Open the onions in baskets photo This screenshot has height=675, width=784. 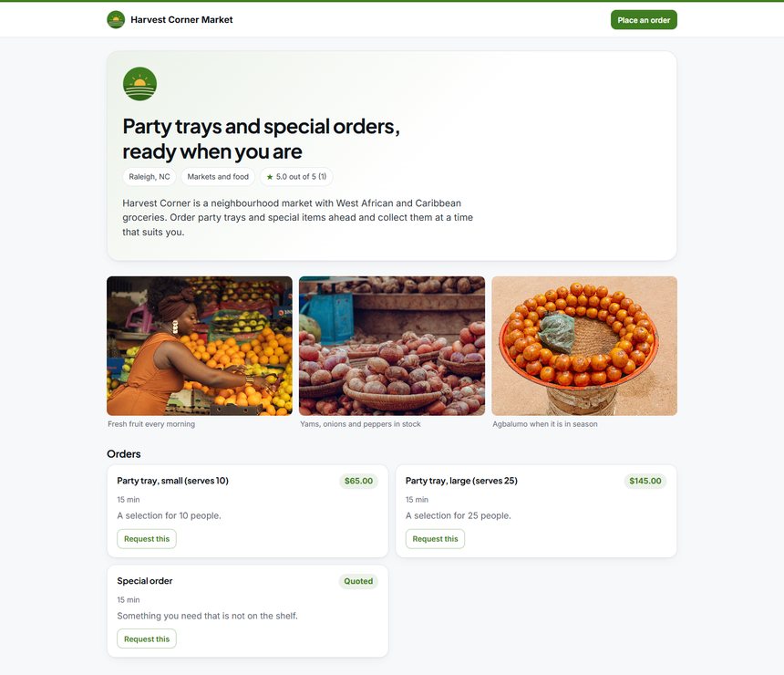391,346
